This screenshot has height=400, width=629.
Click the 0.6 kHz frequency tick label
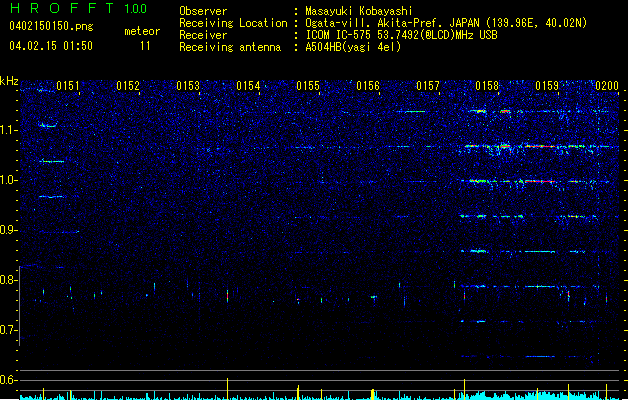click(x=8, y=380)
